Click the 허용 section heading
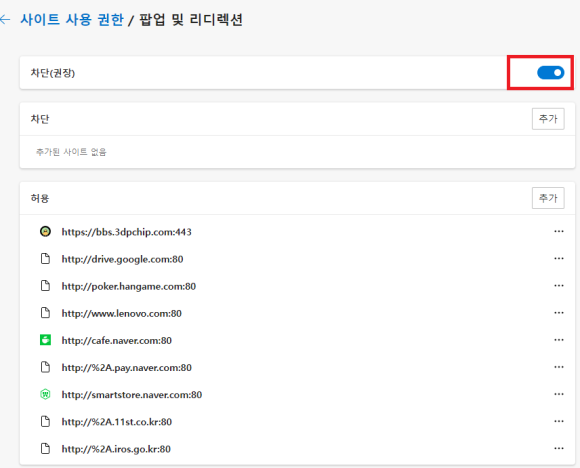The width and height of the screenshot is (580, 468). tap(40, 198)
